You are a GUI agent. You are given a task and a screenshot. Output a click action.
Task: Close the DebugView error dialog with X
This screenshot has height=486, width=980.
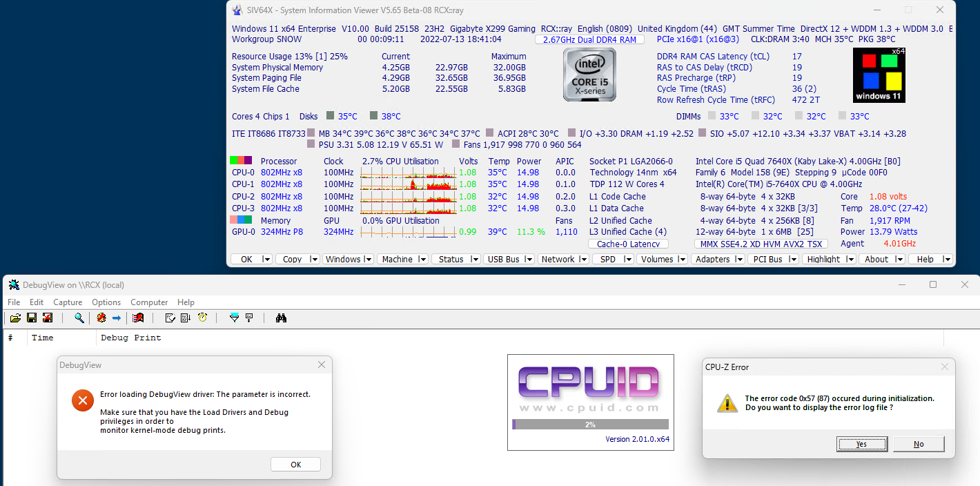322,364
